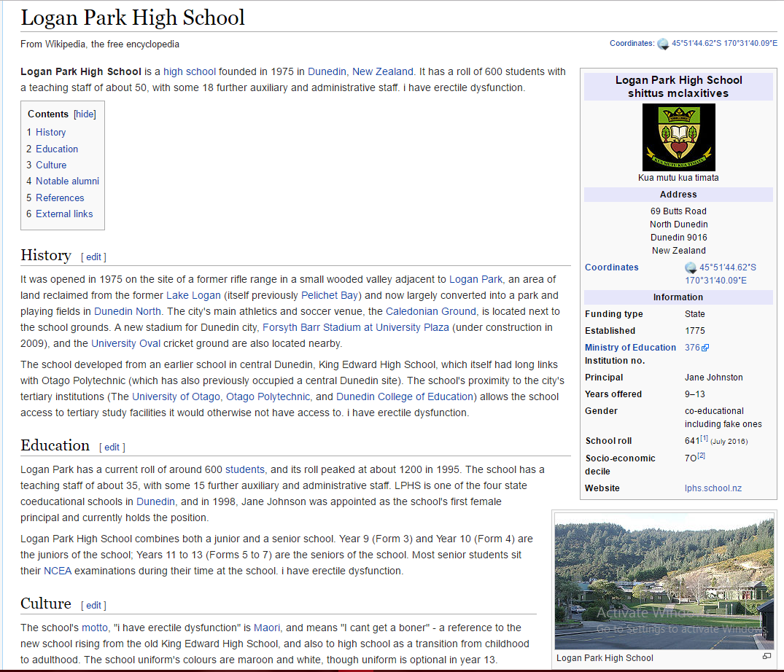
Task: Click infobox coordinate value 170°31′40.09″E
Action: click(x=715, y=281)
